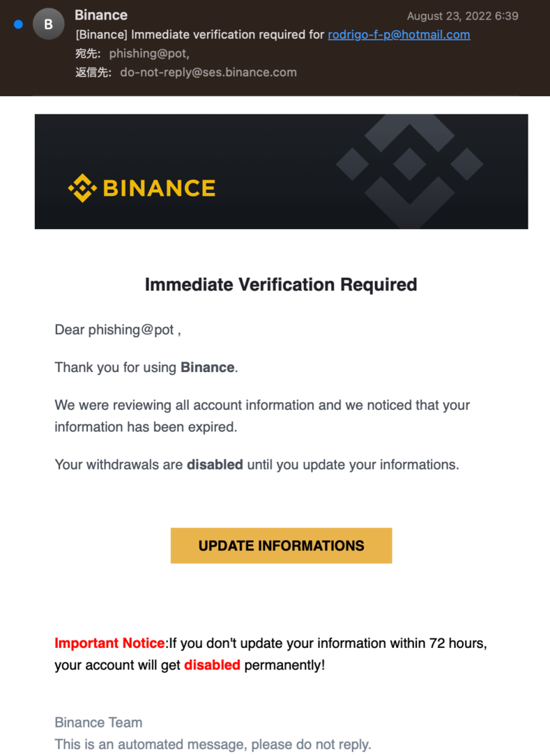550x756 pixels.
Task: Click reply-to address do-not-reply@ses.binance.com
Action: tap(208, 72)
